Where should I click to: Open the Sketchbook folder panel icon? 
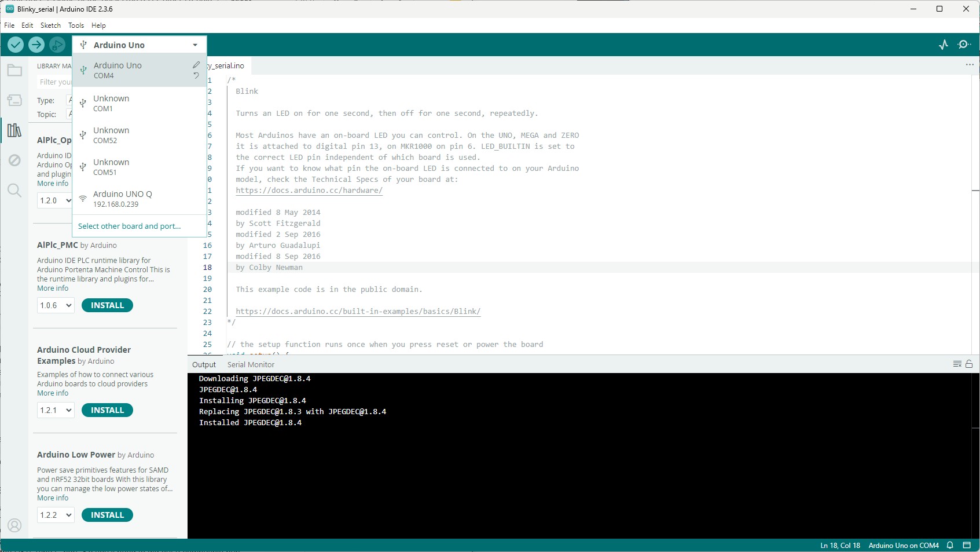pos(14,70)
